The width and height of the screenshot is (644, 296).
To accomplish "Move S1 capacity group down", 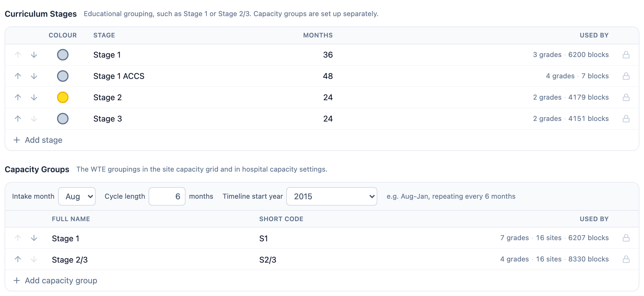I will pyautogui.click(x=34, y=238).
